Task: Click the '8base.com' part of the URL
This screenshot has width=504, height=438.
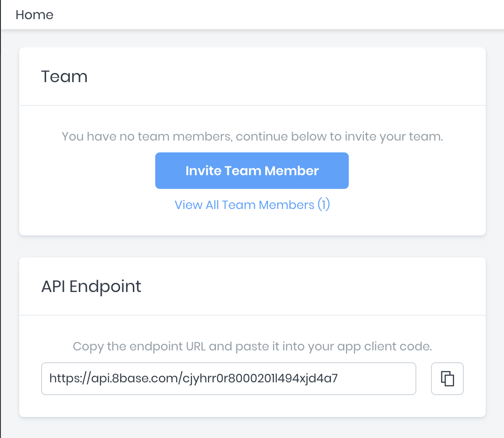Action: pos(133,378)
